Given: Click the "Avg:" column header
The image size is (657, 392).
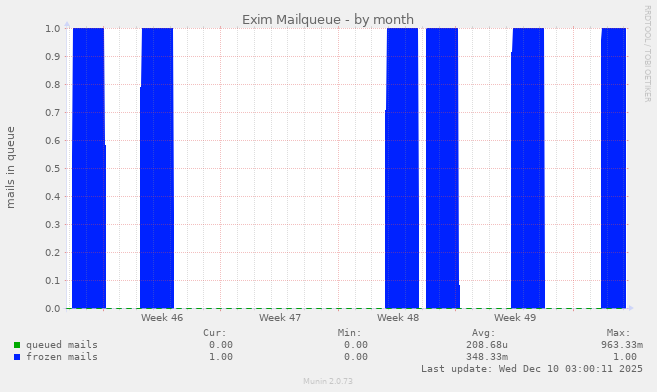Looking at the screenshot, I should pyautogui.click(x=484, y=333).
